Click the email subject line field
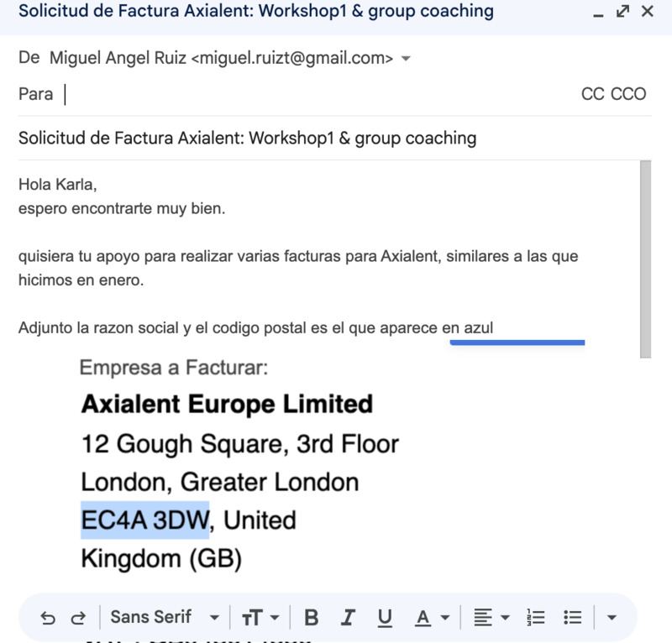The width and height of the screenshot is (672, 643). point(336,138)
